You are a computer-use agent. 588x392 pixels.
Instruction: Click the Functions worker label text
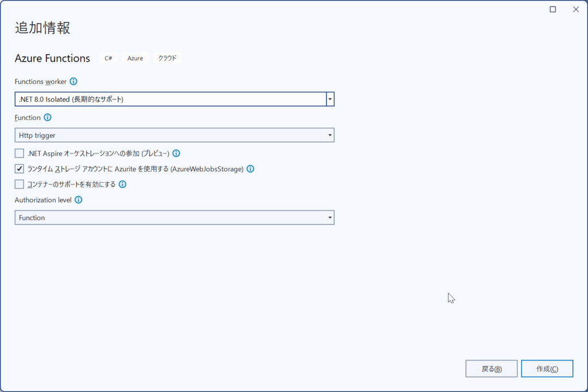click(41, 82)
